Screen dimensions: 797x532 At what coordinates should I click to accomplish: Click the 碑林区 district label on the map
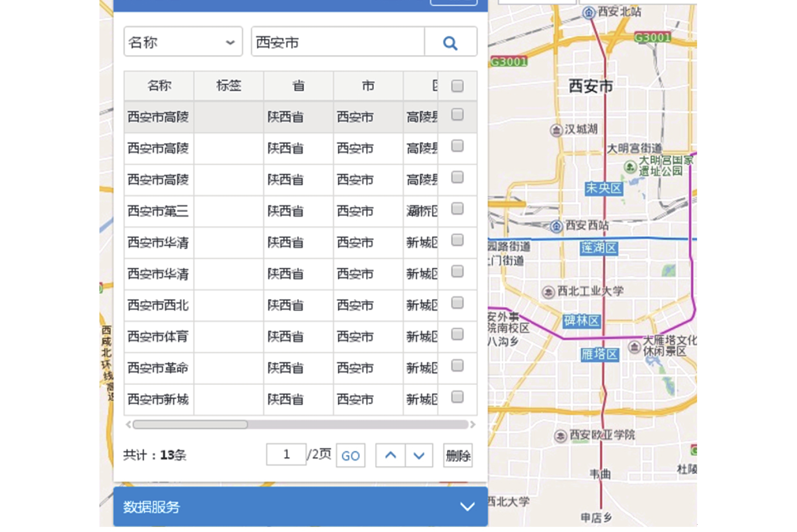[581, 321]
